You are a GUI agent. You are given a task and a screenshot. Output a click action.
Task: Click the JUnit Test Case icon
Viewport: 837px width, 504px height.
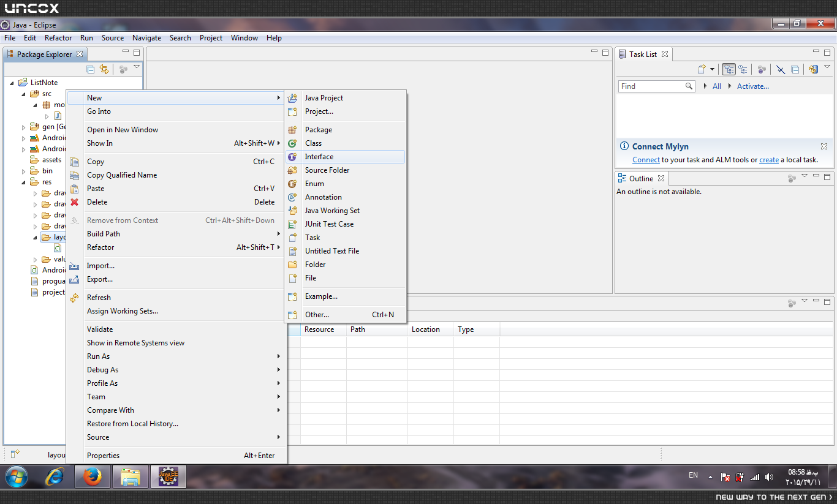(293, 224)
